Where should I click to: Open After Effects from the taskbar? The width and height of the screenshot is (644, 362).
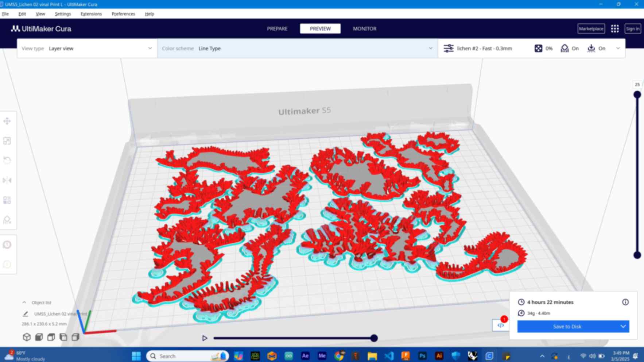(x=305, y=356)
